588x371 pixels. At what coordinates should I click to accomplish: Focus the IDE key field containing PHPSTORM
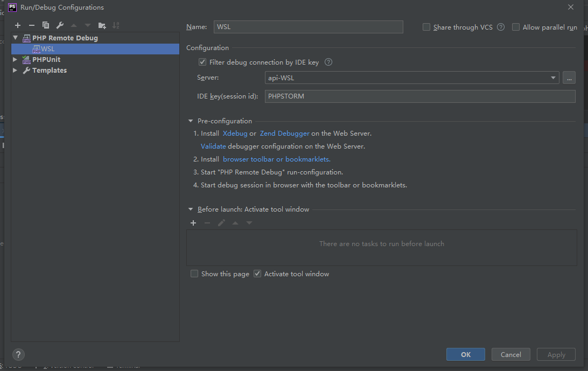[x=420, y=96]
